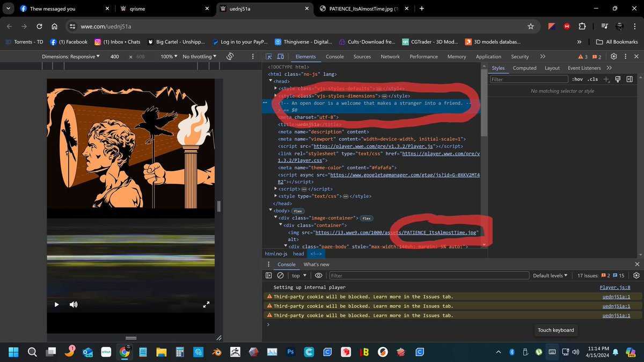Screen dimensions: 644x362
Task: Close the console drawer
Action: pyautogui.click(x=637, y=264)
